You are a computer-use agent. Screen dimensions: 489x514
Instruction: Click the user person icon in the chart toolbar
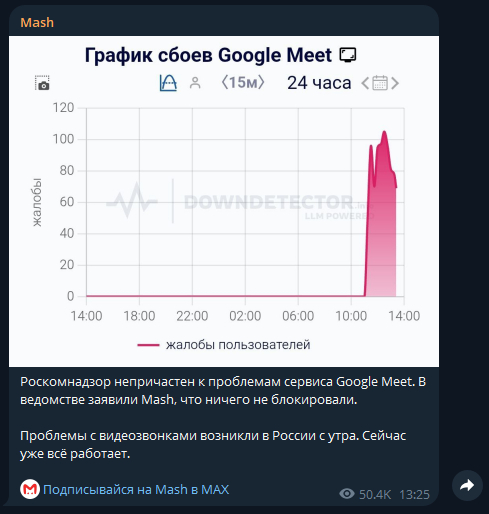[x=195, y=83]
